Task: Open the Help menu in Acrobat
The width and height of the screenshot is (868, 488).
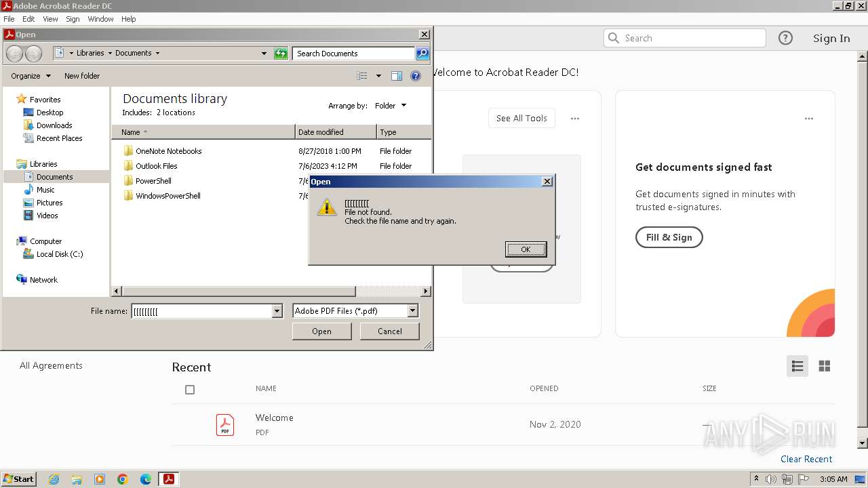Action: 129,19
